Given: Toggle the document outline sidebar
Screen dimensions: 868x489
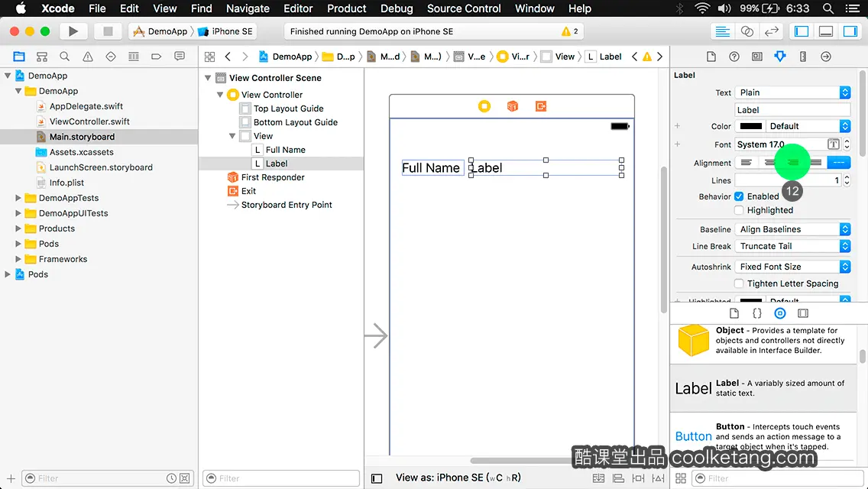Looking at the screenshot, I should pos(377,478).
